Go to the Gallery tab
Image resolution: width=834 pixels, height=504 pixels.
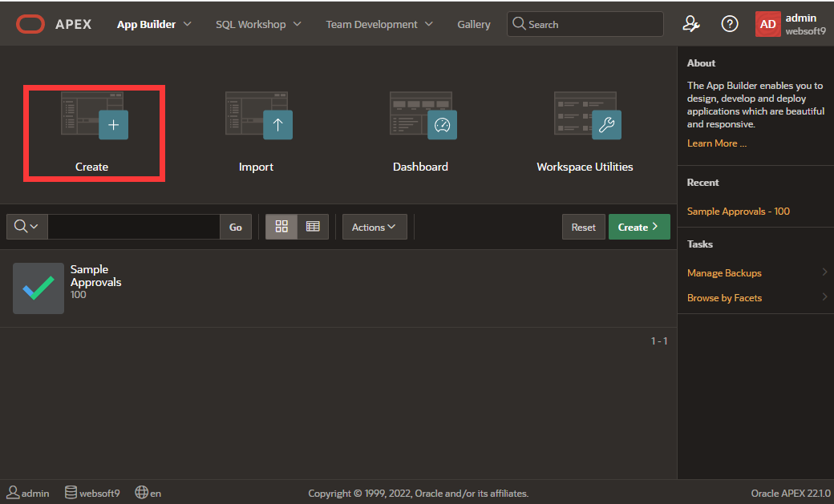tap(473, 24)
